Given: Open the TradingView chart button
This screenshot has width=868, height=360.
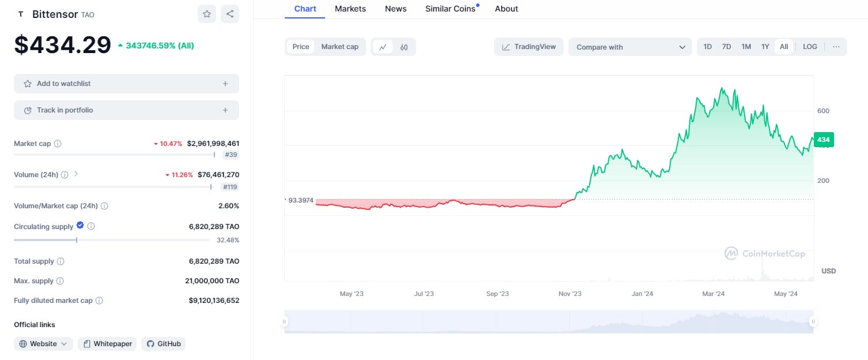Looking at the screenshot, I should tap(529, 47).
